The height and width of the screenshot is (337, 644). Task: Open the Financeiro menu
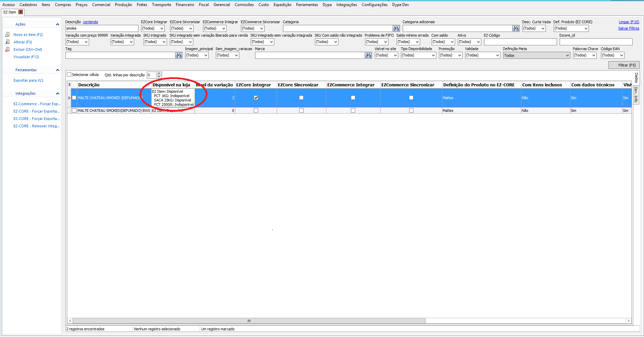[x=185, y=5]
